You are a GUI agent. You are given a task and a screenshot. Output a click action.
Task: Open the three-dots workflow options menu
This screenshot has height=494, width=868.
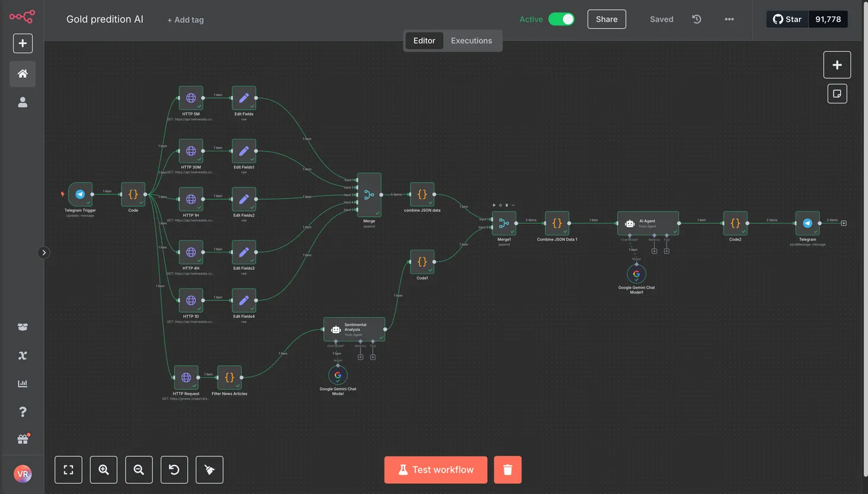click(729, 19)
